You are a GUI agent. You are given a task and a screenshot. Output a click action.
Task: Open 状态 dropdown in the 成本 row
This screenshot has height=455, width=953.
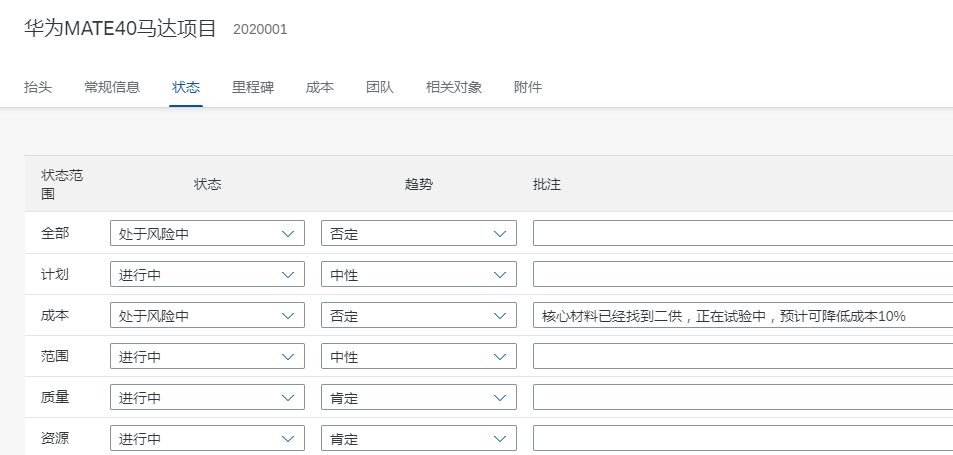click(207, 315)
